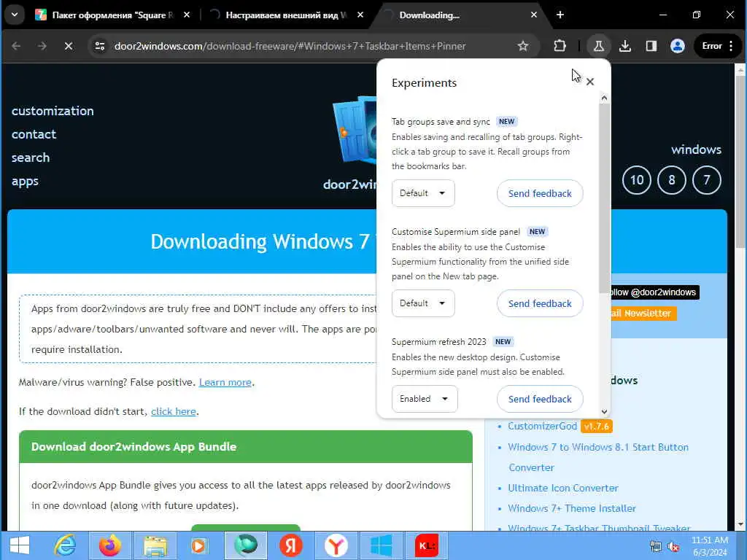This screenshot has width=747, height=560.
Task: Open the Error browser menu button
Action: [718, 46]
